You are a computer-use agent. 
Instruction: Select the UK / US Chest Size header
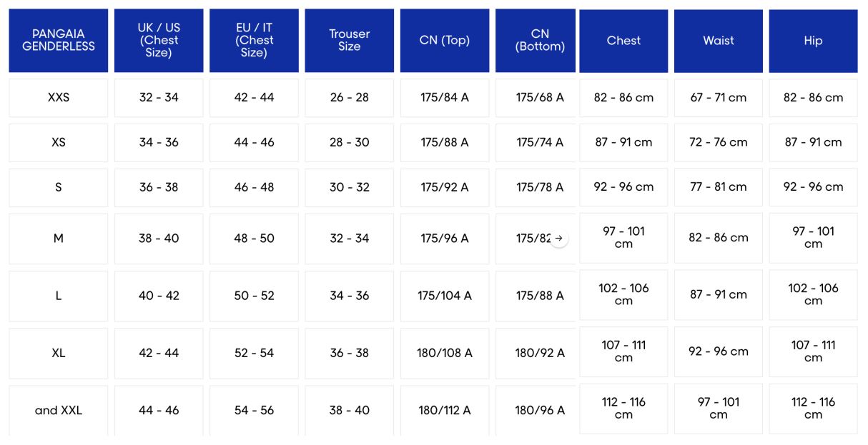point(159,41)
